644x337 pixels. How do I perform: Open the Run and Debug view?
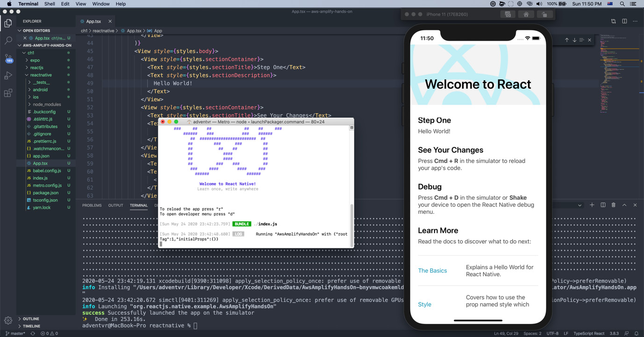(x=8, y=76)
